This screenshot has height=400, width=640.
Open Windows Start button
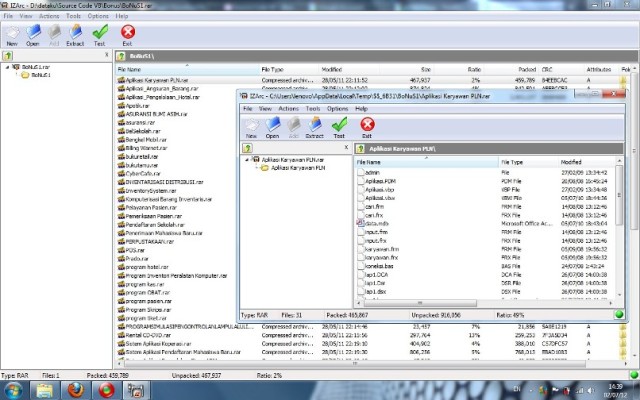point(13,391)
